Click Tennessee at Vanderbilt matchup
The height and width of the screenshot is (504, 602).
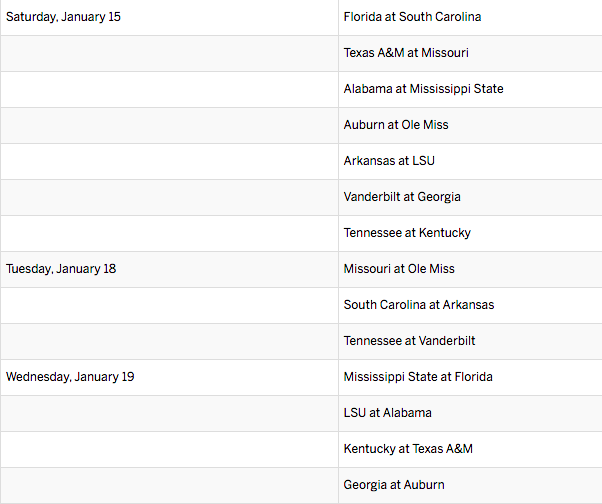click(409, 341)
